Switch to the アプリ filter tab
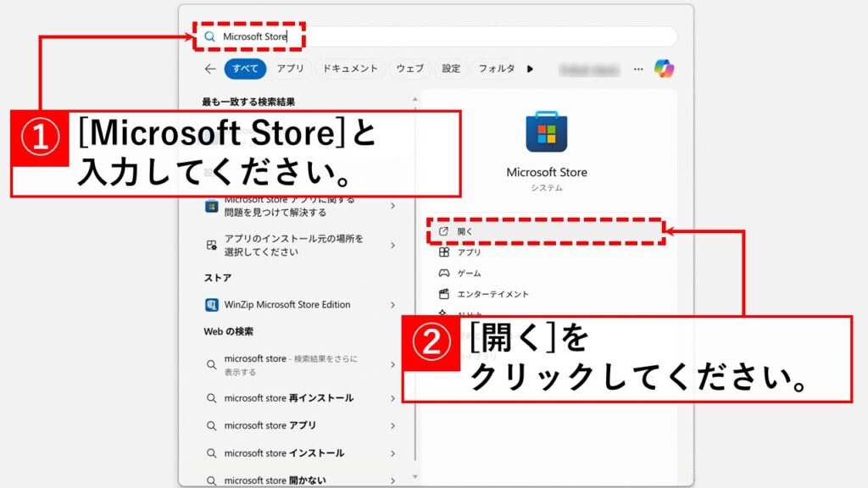 (291, 69)
